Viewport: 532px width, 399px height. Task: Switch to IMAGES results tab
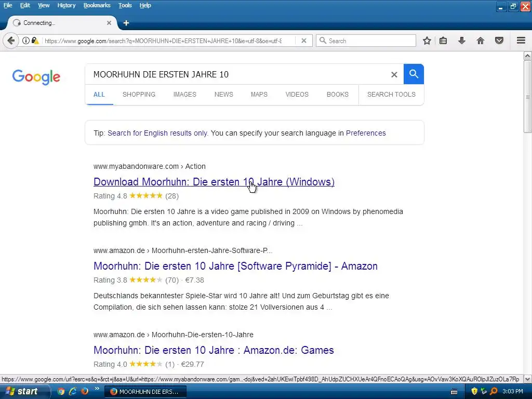(184, 95)
